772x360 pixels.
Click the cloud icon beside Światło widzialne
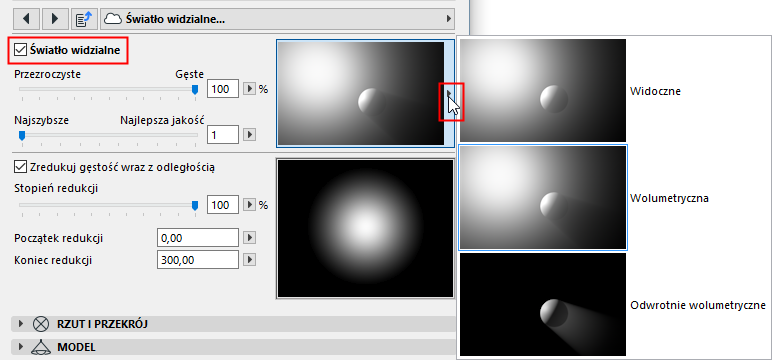coord(114,19)
